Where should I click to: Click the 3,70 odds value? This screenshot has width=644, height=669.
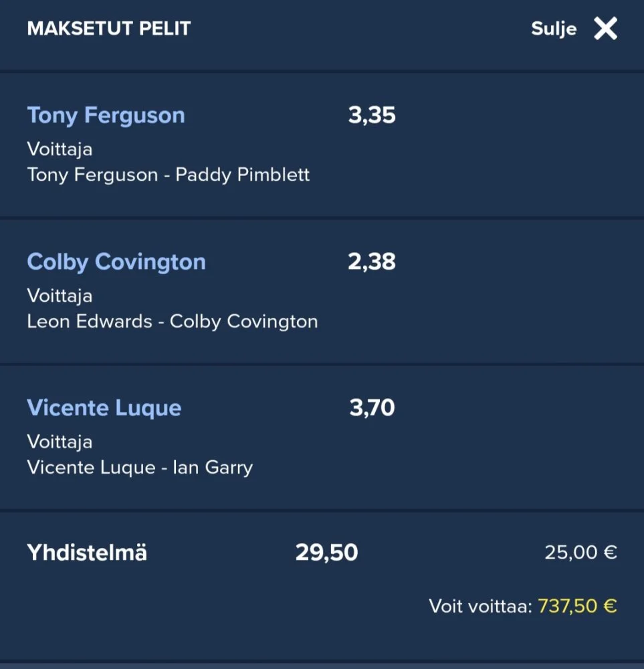(372, 407)
